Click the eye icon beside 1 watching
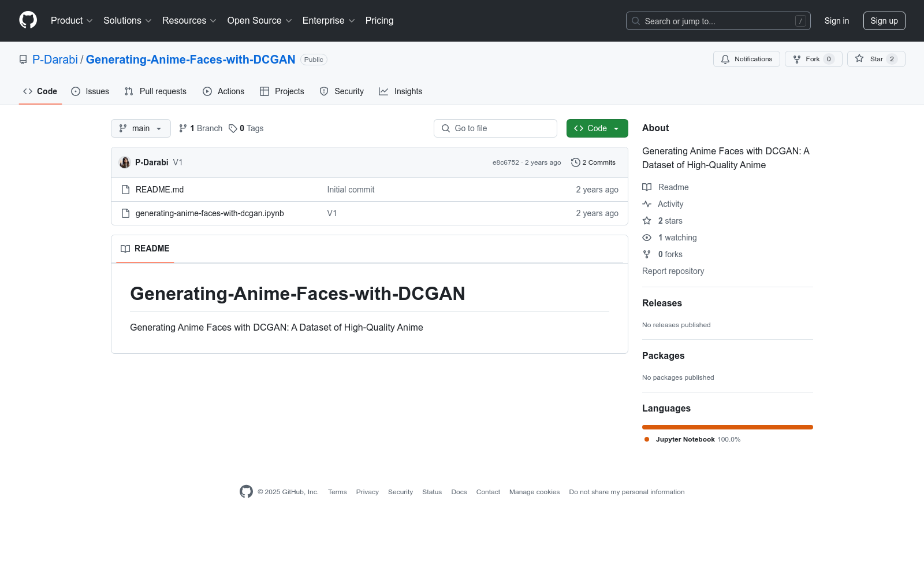 tap(647, 238)
